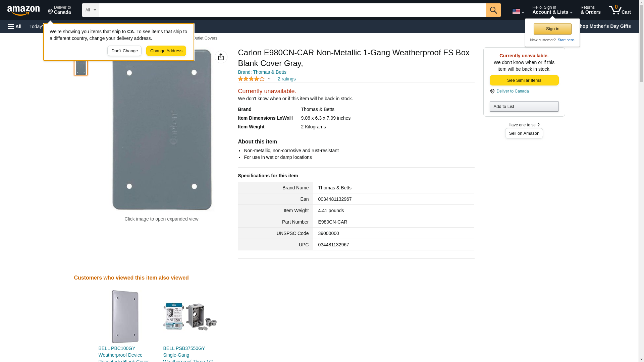Click inside the search input field
The width and height of the screenshot is (644, 362).
(292, 10)
